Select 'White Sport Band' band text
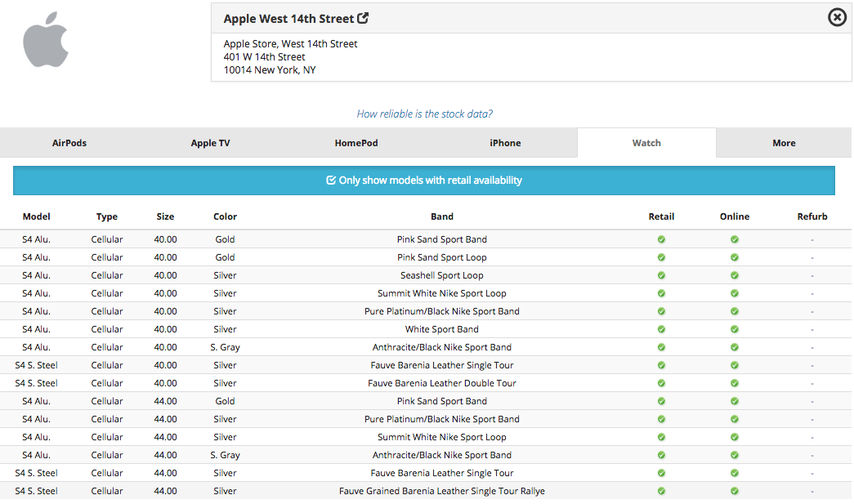This screenshot has height=504, width=854. pyautogui.click(x=441, y=329)
